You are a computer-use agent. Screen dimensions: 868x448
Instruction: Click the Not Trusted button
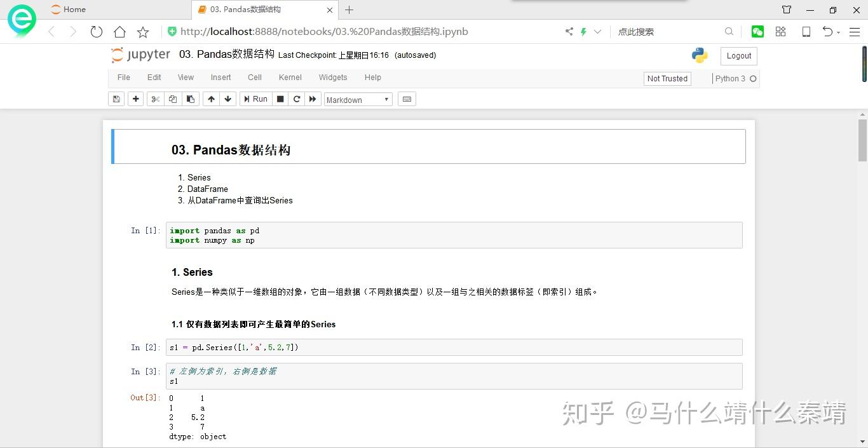pyautogui.click(x=667, y=78)
